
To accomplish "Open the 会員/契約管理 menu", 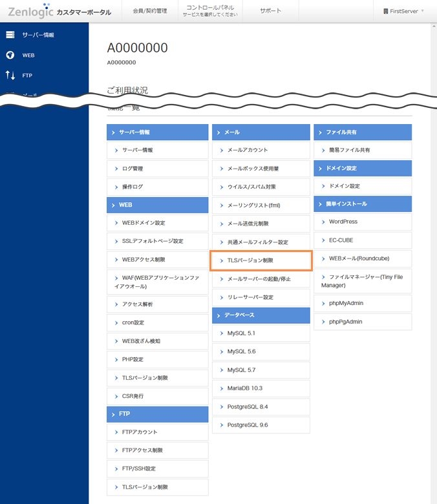I will point(149,11).
